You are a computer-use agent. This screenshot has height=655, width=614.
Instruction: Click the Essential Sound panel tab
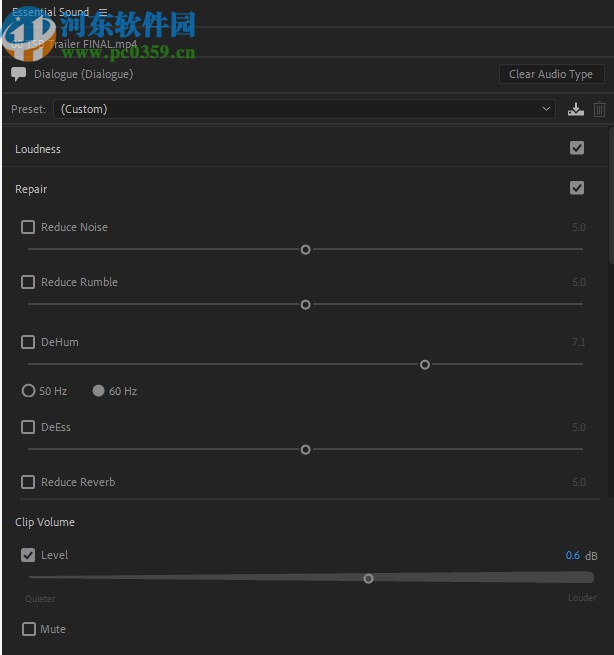tap(51, 12)
